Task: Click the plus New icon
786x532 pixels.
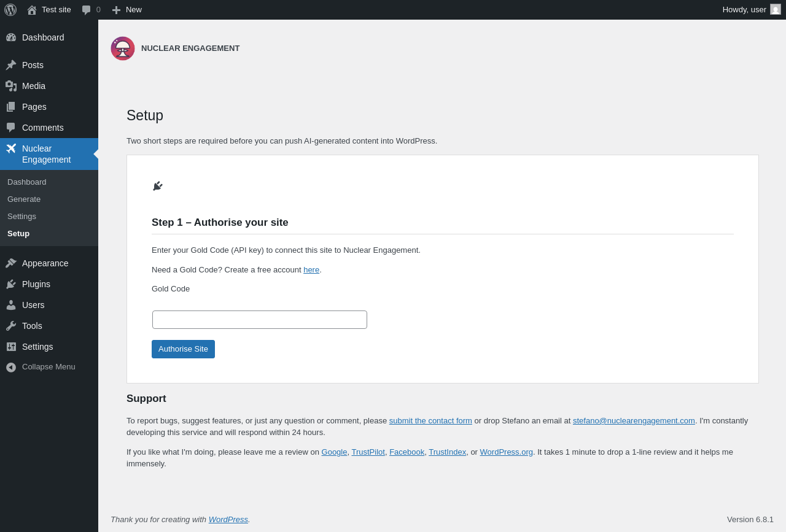Action: 116,10
